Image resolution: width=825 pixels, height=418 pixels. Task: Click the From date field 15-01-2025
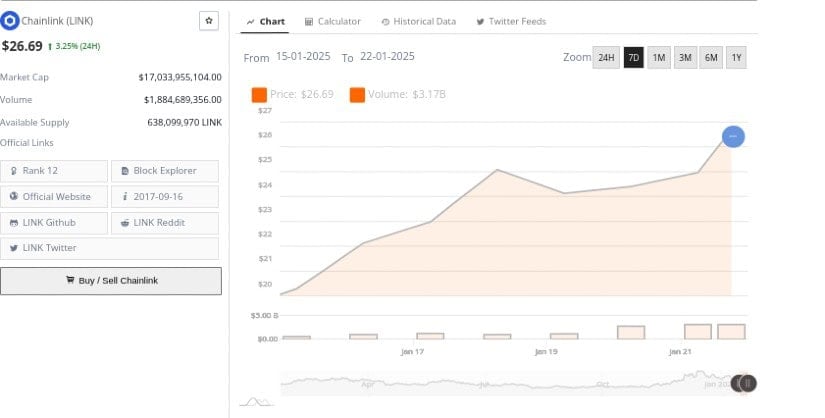pyautogui.click(x=304, y=58)
